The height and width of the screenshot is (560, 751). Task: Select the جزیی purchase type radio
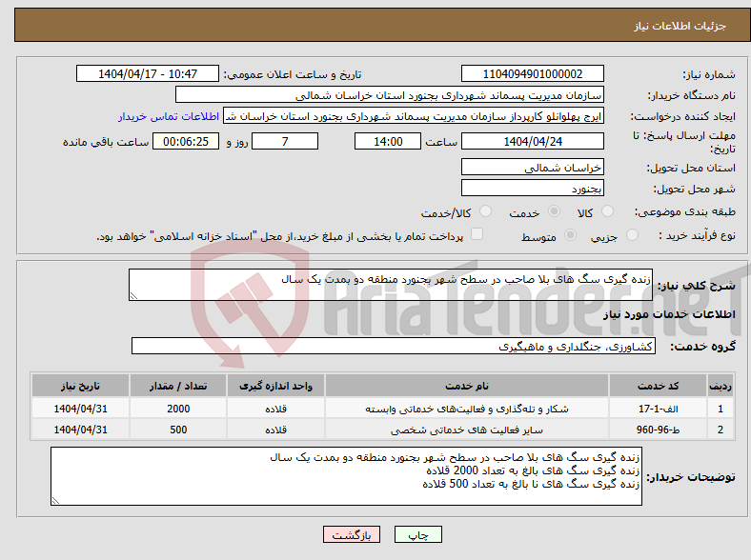pyautogui.click(x=632, y=235)
